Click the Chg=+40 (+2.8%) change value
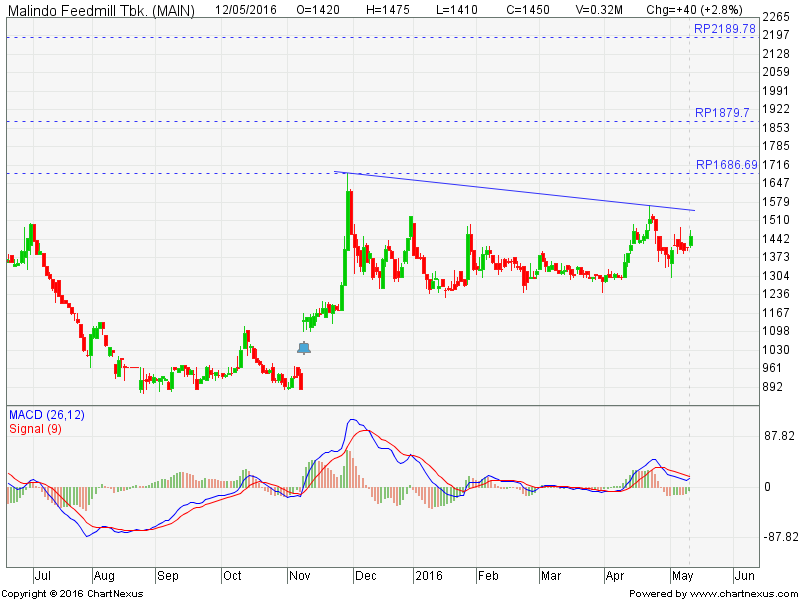 pyautogui.click(x=694, y=9)
